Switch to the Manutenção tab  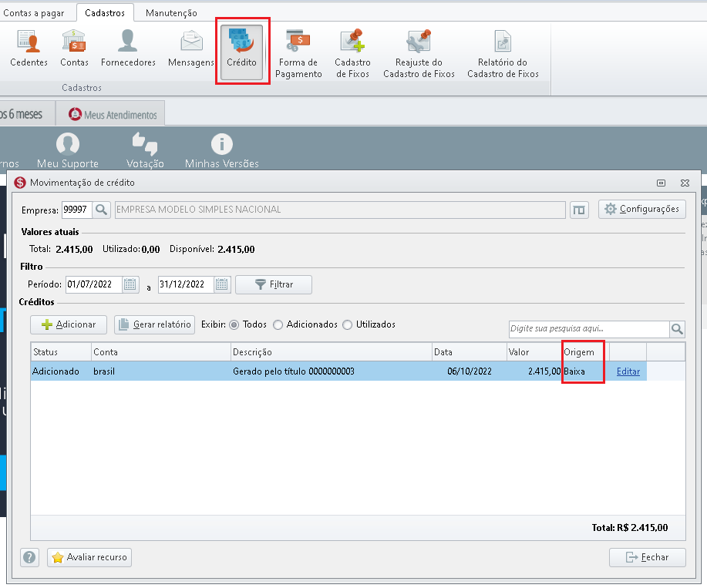click(171, 13)
